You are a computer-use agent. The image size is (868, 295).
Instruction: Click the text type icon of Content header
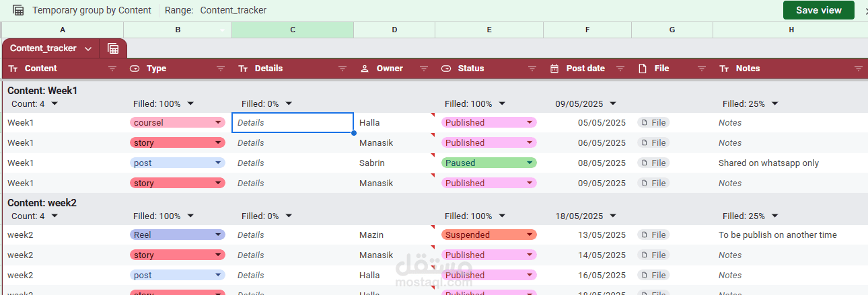click(13, 69)
